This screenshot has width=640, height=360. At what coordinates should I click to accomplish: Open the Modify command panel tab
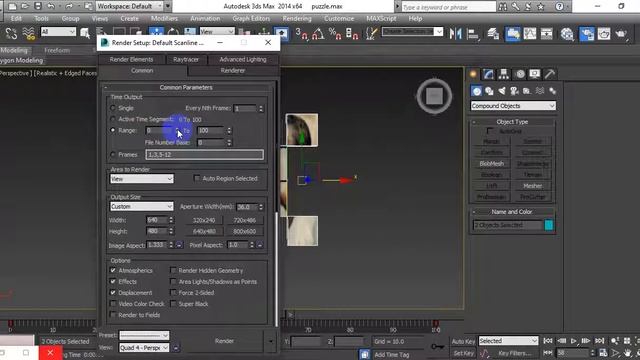click(489, 74)
